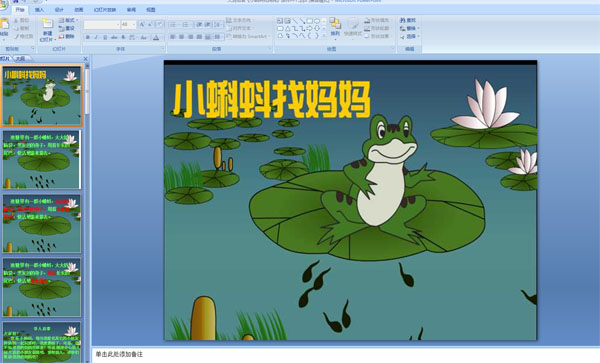Click the Shape Outline (形状轮廓) button

coord(378,28)
